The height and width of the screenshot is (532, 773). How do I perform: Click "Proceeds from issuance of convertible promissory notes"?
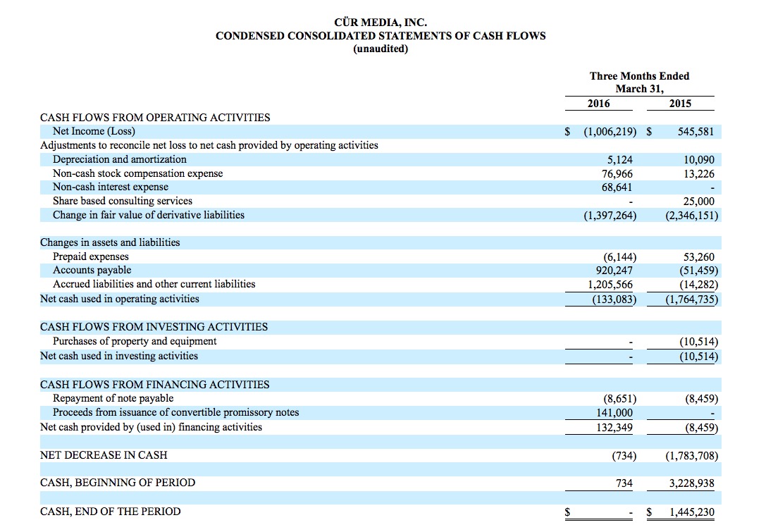pos(176,412)
